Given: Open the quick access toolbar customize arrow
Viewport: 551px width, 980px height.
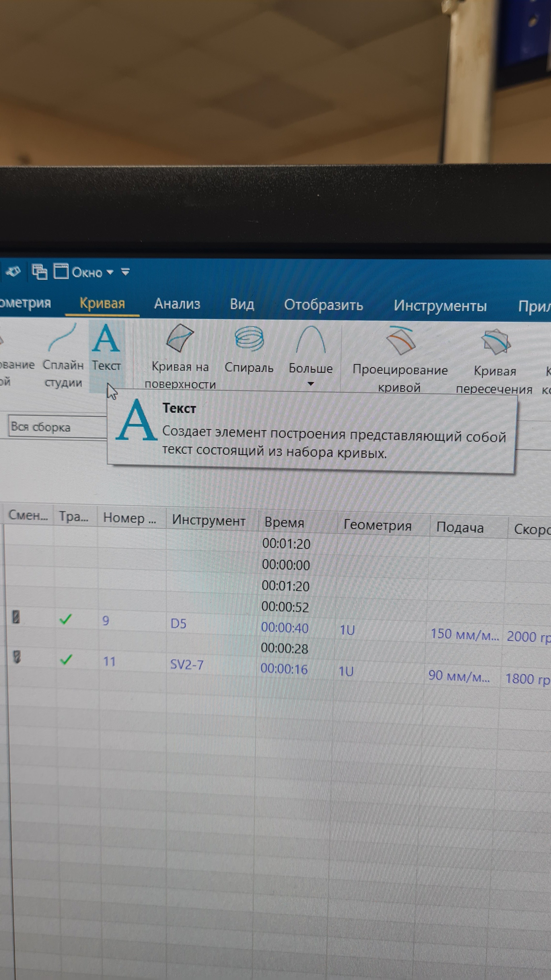Looking at the screenshot, I should point(126,272).
